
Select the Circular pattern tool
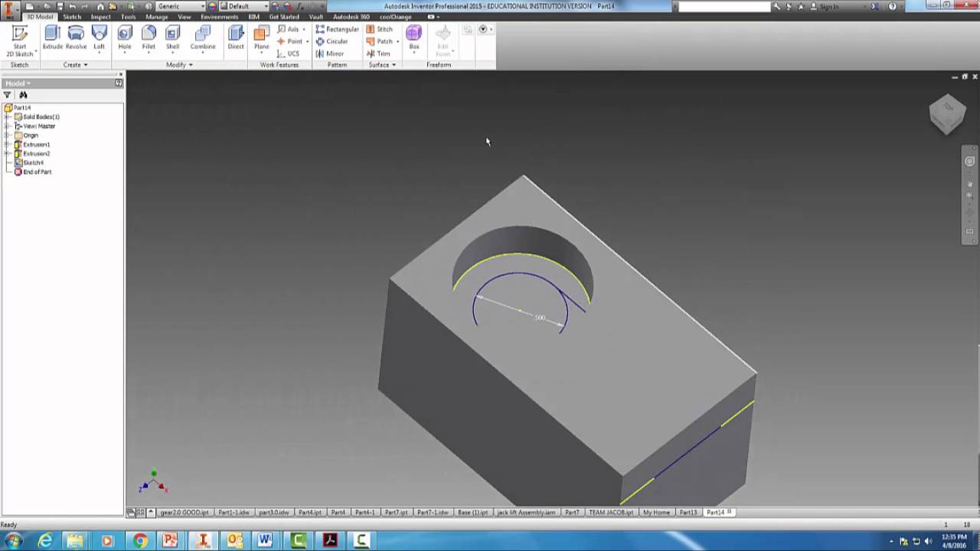(332, 41)
